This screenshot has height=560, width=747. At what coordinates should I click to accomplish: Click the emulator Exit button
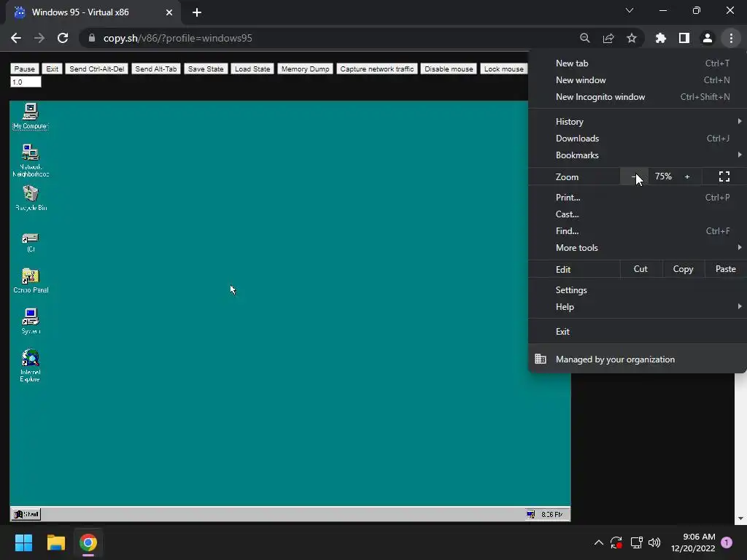52,69
